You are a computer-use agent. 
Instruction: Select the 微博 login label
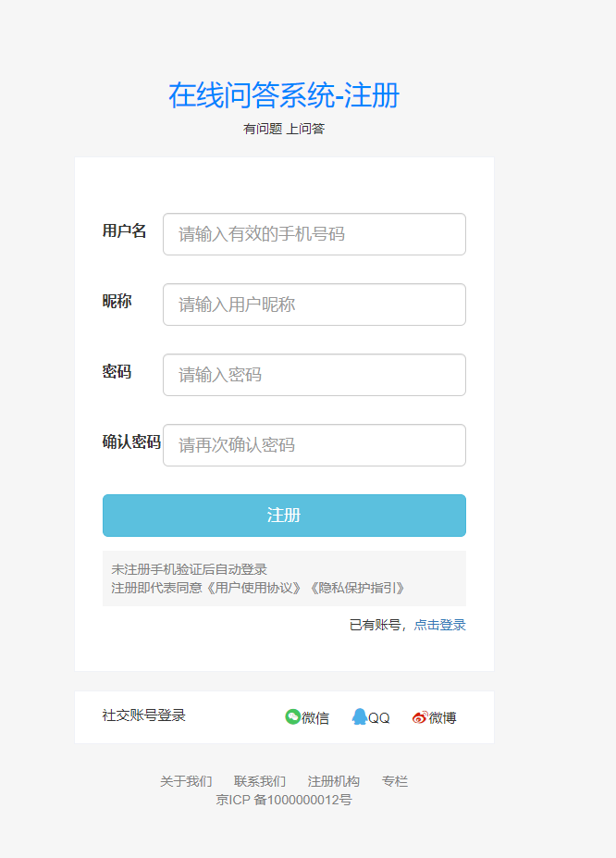[442, 717]
